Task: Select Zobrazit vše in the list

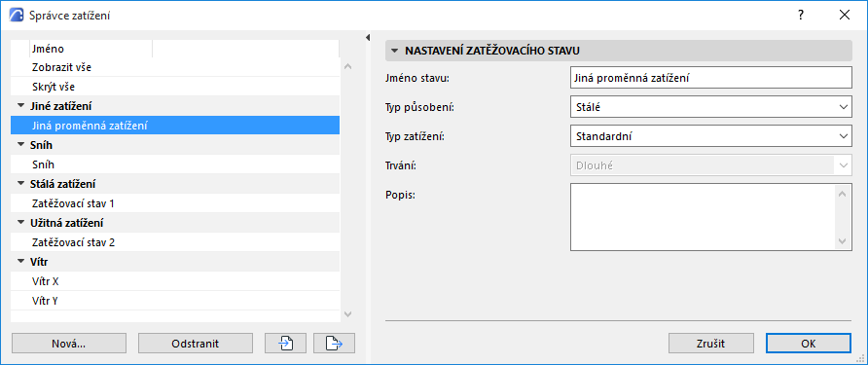Action: (175, 67)
